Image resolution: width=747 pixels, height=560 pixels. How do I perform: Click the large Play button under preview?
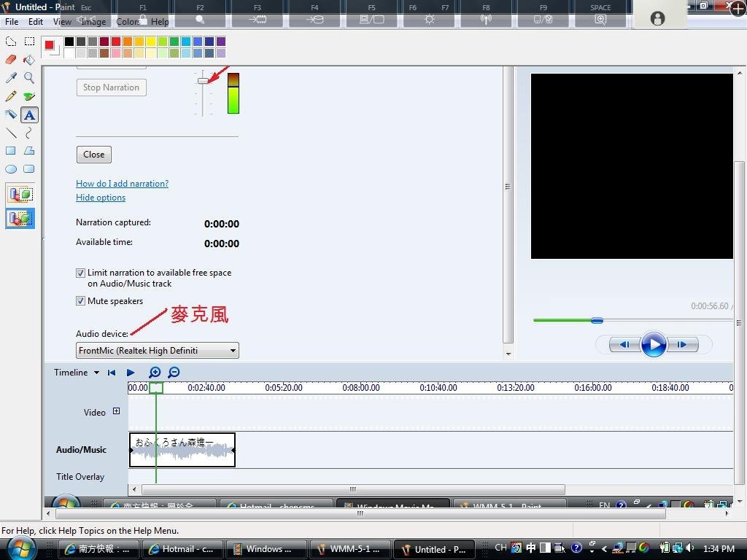pos(654,344)
